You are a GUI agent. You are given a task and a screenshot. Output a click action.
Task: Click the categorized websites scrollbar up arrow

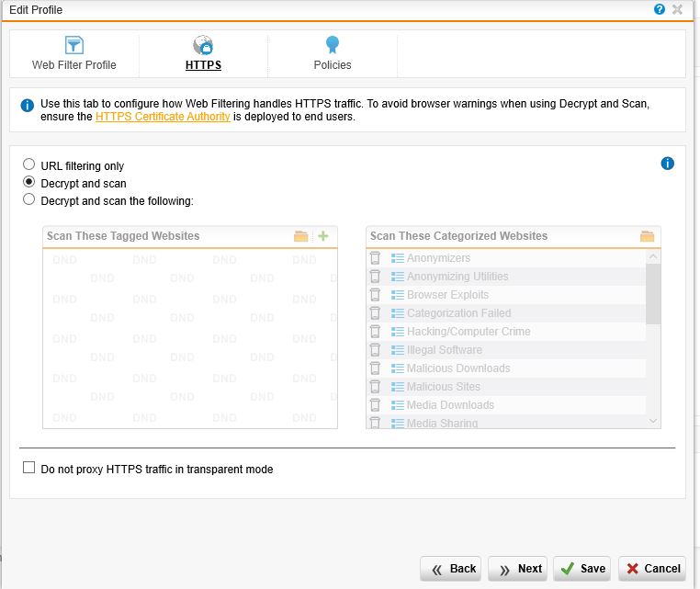point(653,256)
